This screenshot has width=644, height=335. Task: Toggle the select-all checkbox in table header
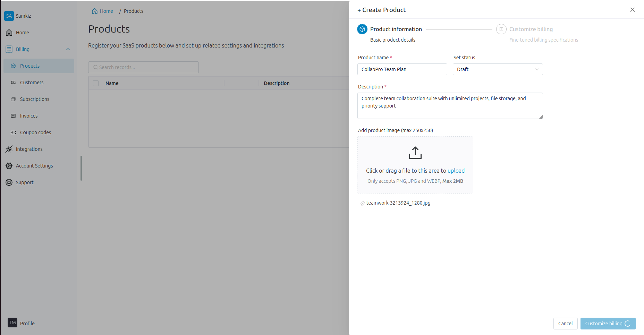point(96,83)
